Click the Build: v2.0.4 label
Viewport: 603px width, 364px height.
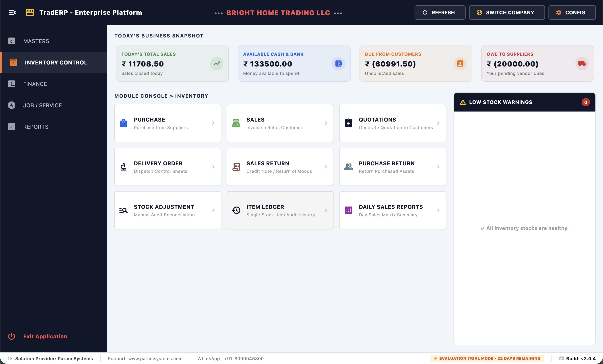click(581, 358)
